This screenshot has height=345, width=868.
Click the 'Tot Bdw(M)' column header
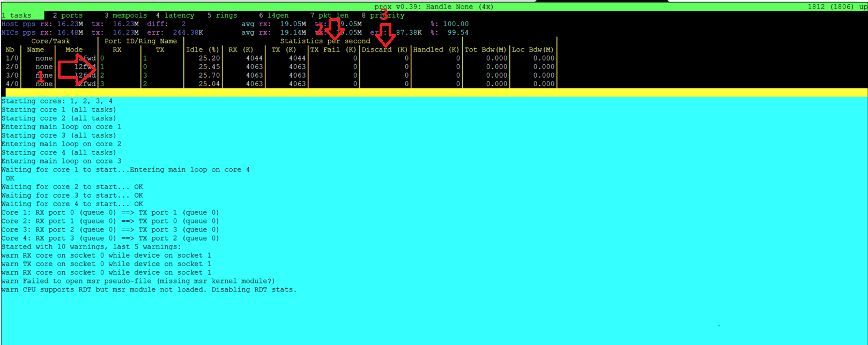click(486, 50)
